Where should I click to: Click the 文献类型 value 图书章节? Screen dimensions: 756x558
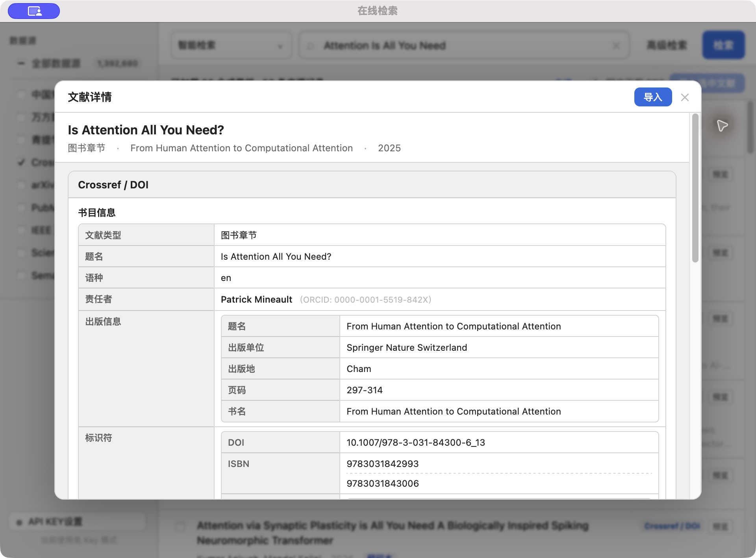click(239, 235)
